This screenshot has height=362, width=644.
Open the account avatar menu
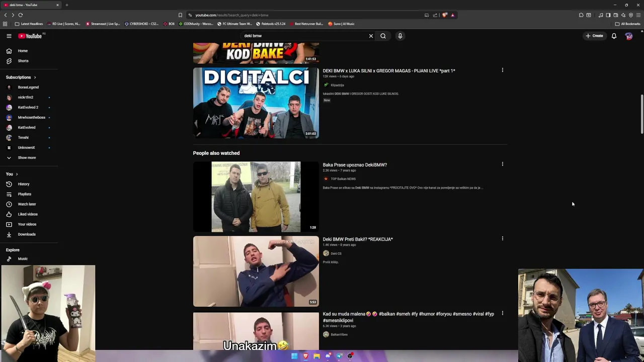tap(629, 36)
